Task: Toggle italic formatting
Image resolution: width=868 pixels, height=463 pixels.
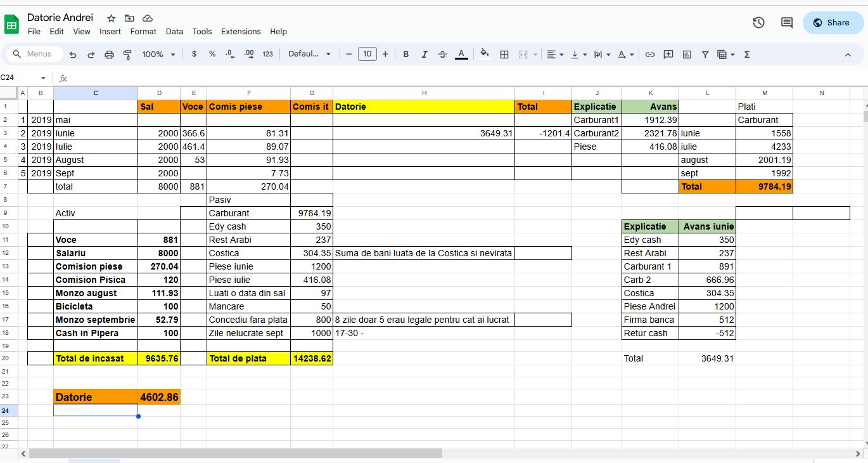Action: 424,55
